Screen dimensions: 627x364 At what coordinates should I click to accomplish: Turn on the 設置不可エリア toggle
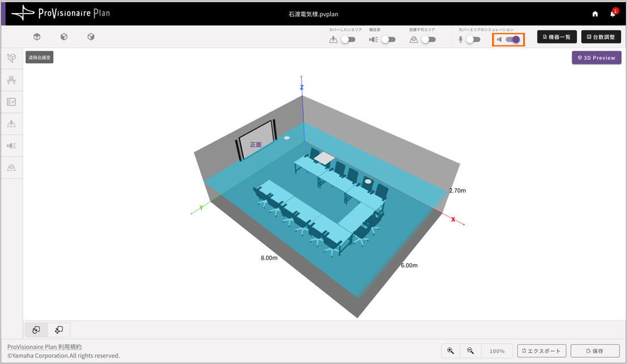click(x=429, y=40)
